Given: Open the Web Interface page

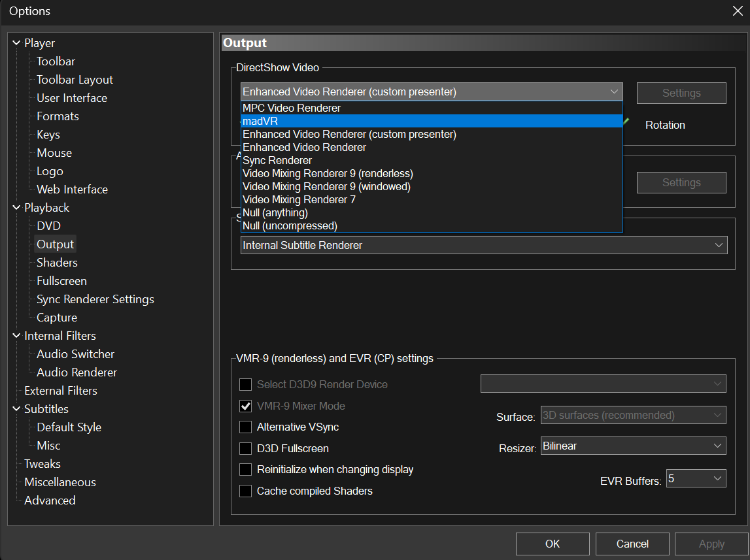Looking at the screenshot, I should pyautogui.click(x=72, y=189).
